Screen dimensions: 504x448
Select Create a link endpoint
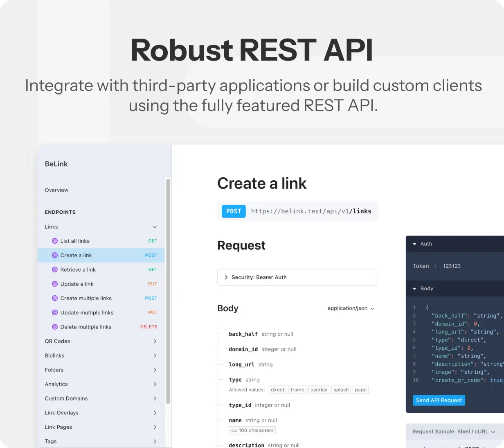point(101,255)
